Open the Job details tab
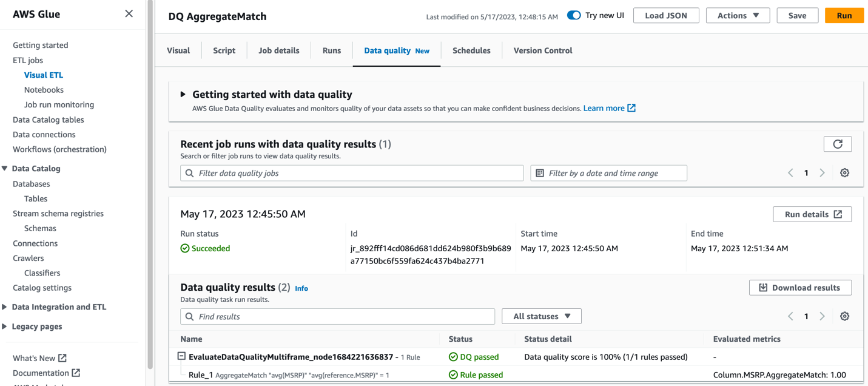The height and width of the screenshot is (386, 868). [x=279, y=50]
